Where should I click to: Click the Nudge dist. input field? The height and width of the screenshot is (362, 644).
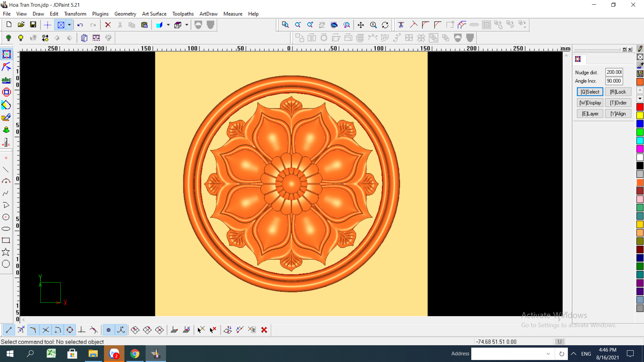tap(614, 72)
